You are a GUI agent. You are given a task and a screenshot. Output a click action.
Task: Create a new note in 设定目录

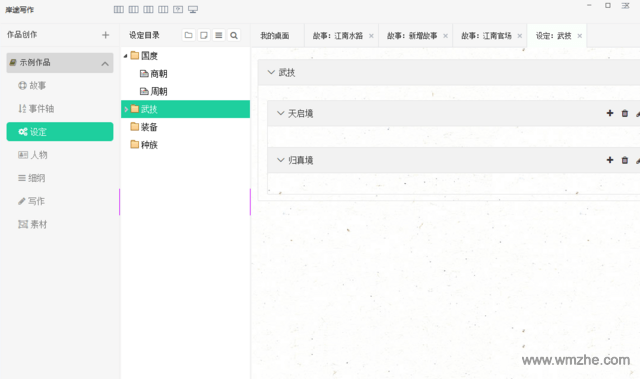tap(204, 35)
